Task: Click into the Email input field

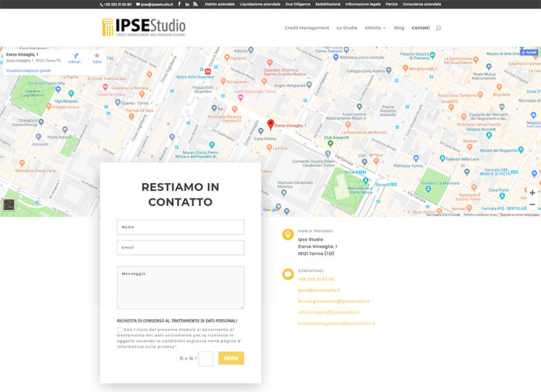Action: (x=181, y=247)
